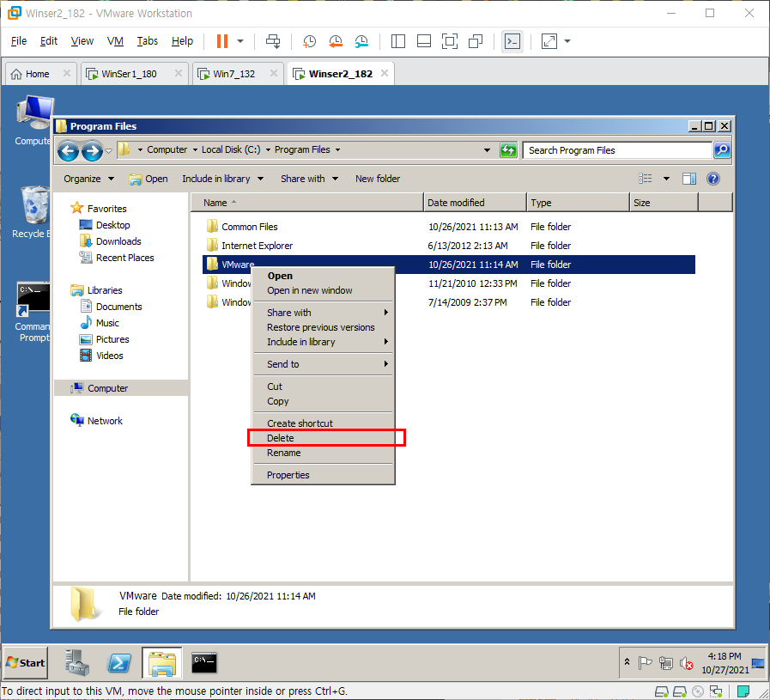Screen dimensions: 770x700
Task: Go forward in Explorer navigation
Action: click(x=93, y=150)
